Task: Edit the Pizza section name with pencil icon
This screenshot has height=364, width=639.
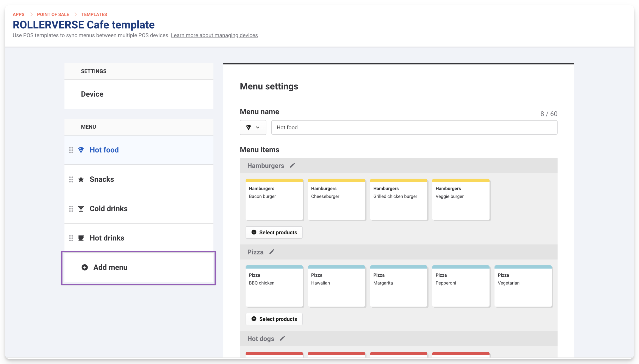Action: point(272,252)
